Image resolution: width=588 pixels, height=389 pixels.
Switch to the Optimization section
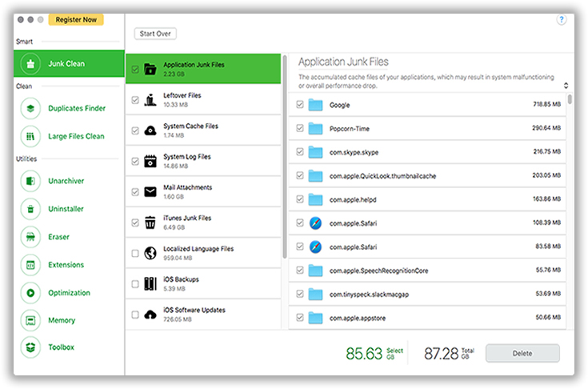click(69, 293)
